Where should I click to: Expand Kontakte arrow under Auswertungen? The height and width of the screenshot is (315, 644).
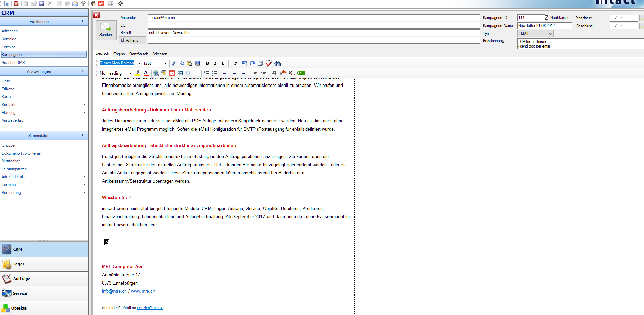84,105
